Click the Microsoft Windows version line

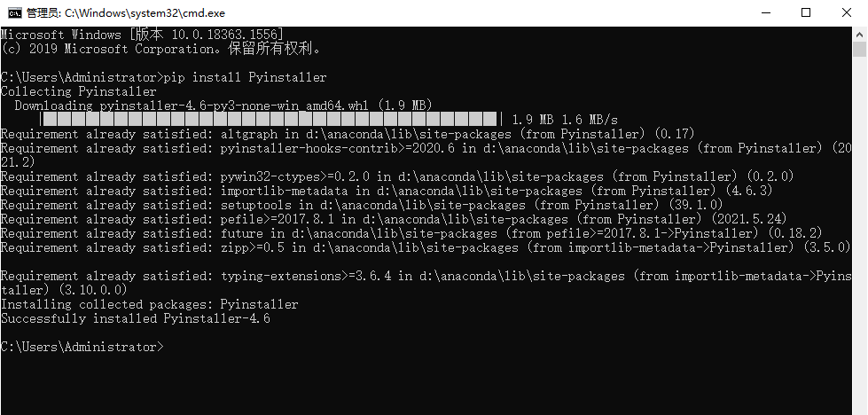(x=142, y=35)
